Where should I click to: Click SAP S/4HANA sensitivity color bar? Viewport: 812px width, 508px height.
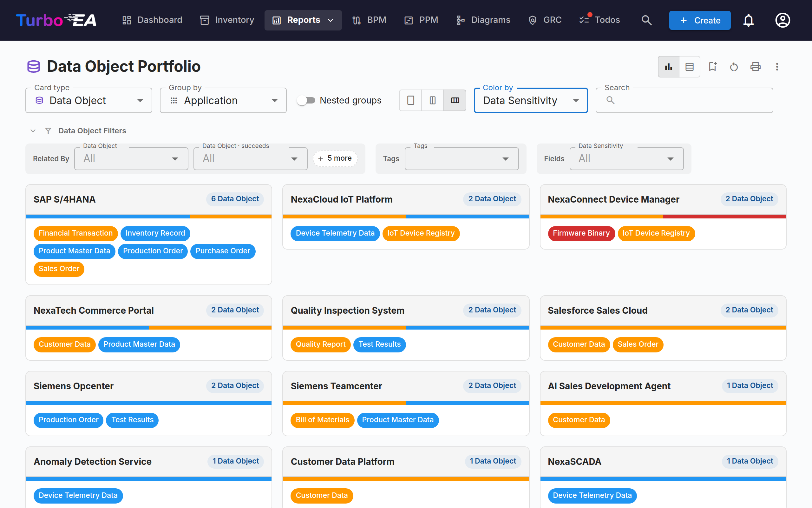(x=149, y=216)
